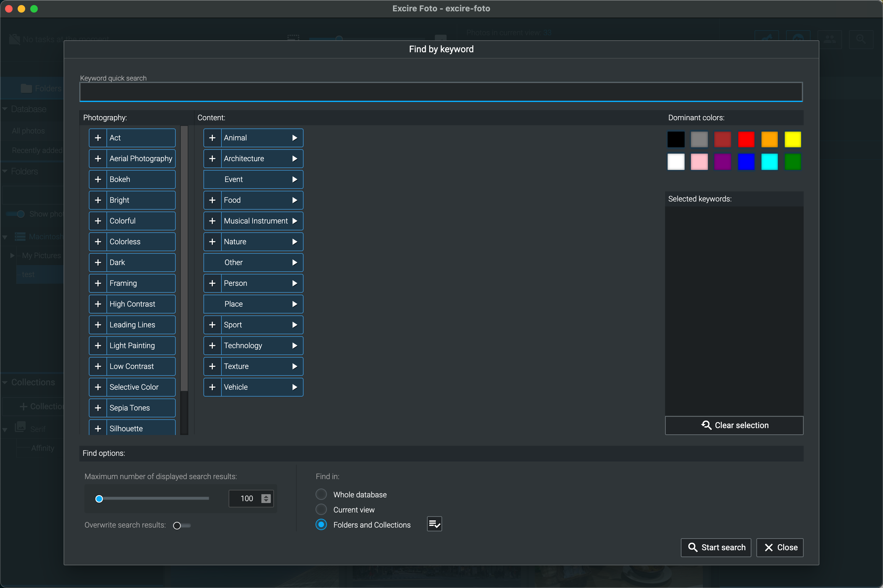Expand the Nature category arrow

point(294,241)
